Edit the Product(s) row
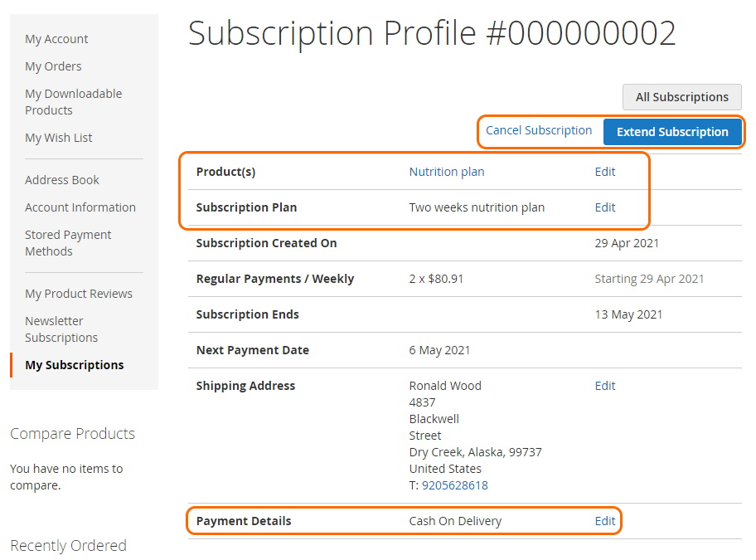Viewport: 756px width, 560px height. [604, 172]
